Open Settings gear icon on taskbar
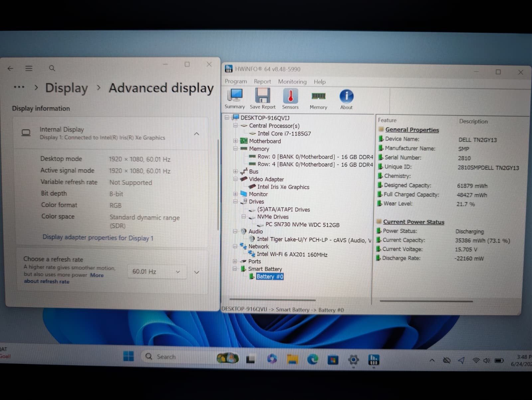532x400 pixels. [353, 360]
